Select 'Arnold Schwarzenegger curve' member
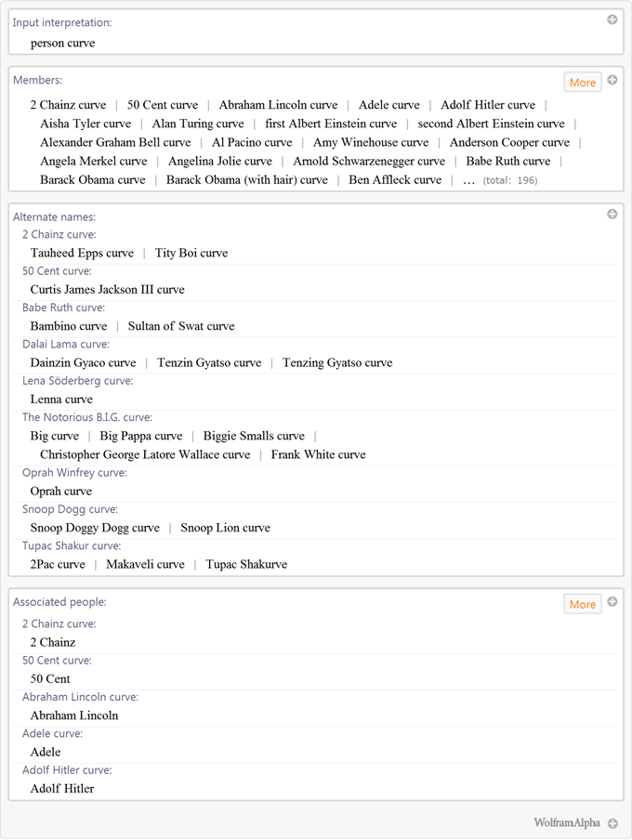 (x=369, y=162)
